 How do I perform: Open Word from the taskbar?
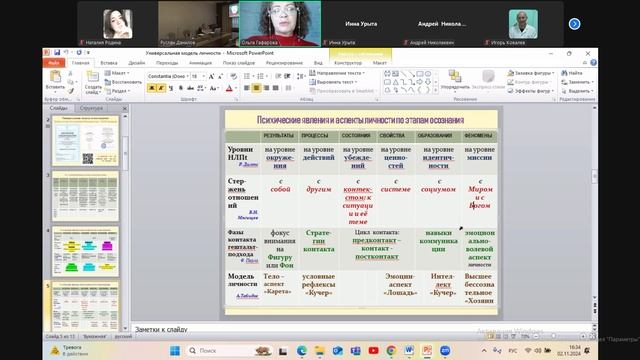(x=409, y=351)
